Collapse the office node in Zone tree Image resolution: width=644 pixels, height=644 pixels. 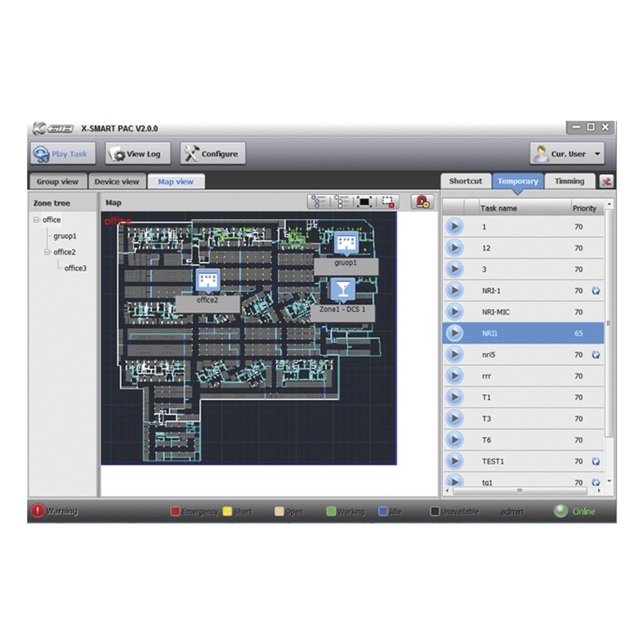pyautogui.click(x=36, y=220)
